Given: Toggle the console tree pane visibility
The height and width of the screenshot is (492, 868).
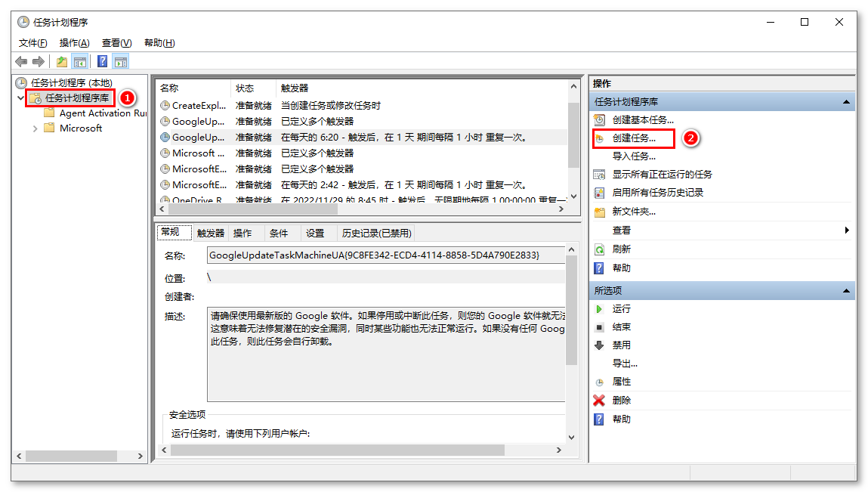Looking at the screenshot, I should pyautogui.click(x=80, y=61).
